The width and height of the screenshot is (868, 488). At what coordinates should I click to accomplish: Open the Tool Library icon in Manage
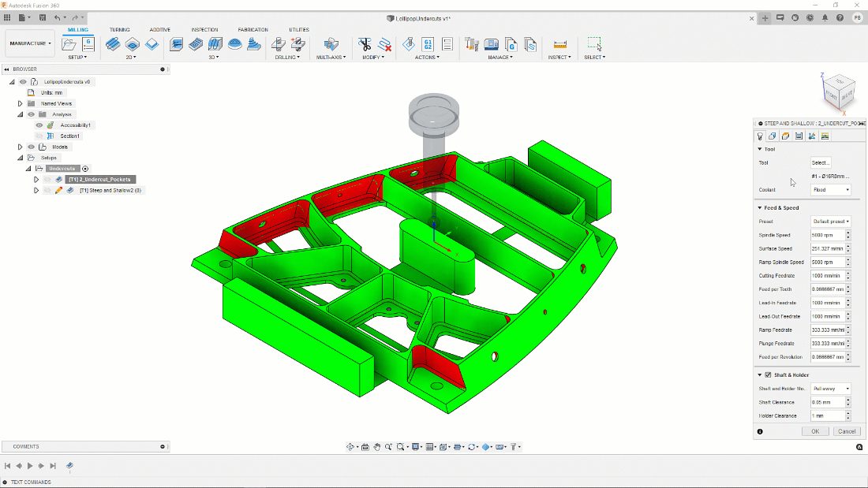click(472, 44)
